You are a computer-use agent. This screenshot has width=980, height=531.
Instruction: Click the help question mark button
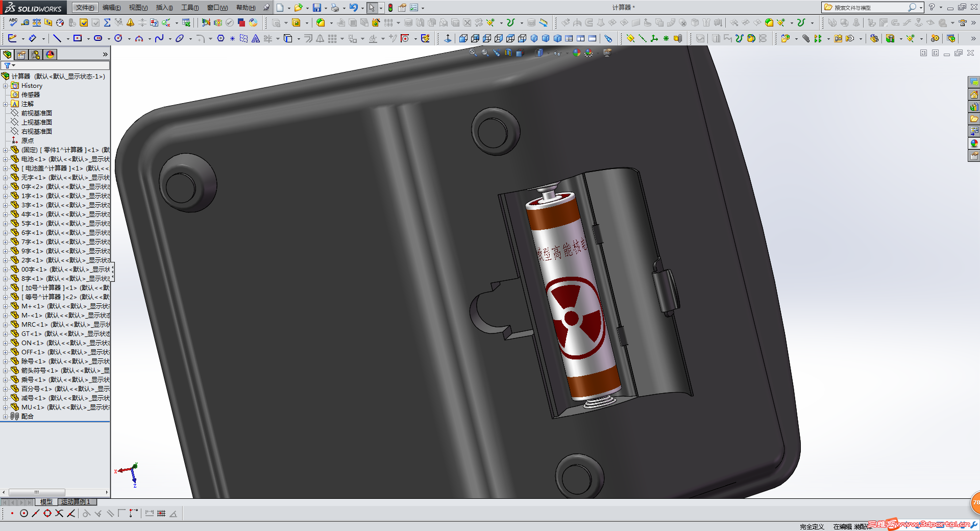(x=932, y=7)
